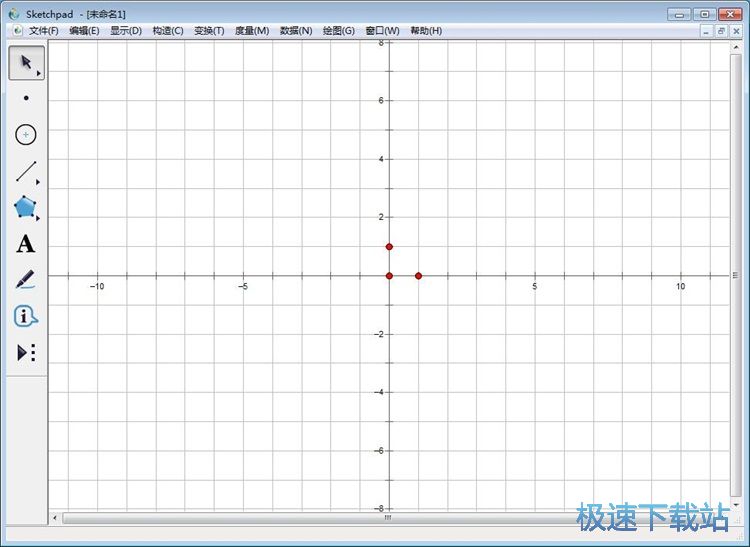This screenshot has width=750, height=547.
Task: Select the Marker pen tool
Action: (x=25, y=280)
